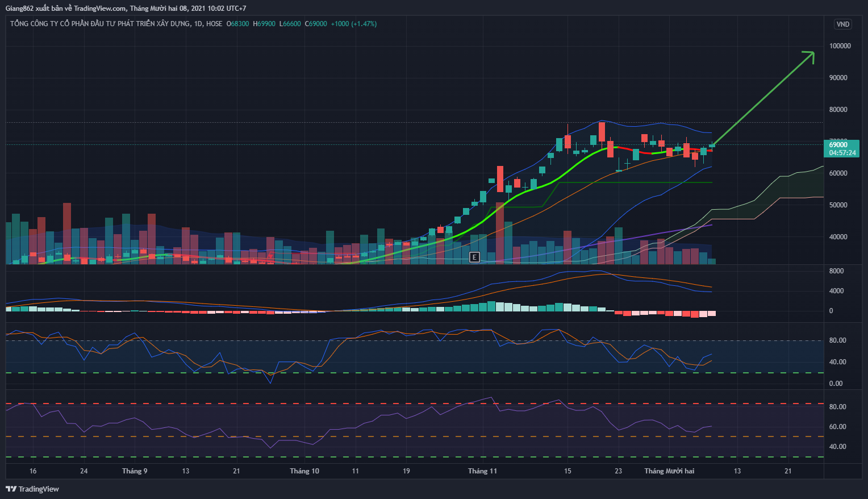Click the date label 11 on time axis
The height and width of the screenshot is (499, 868).
356,471
